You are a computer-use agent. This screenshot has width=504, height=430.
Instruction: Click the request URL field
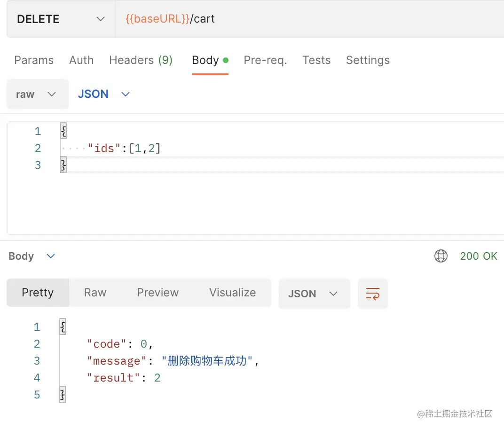click(x=310, y=19)
